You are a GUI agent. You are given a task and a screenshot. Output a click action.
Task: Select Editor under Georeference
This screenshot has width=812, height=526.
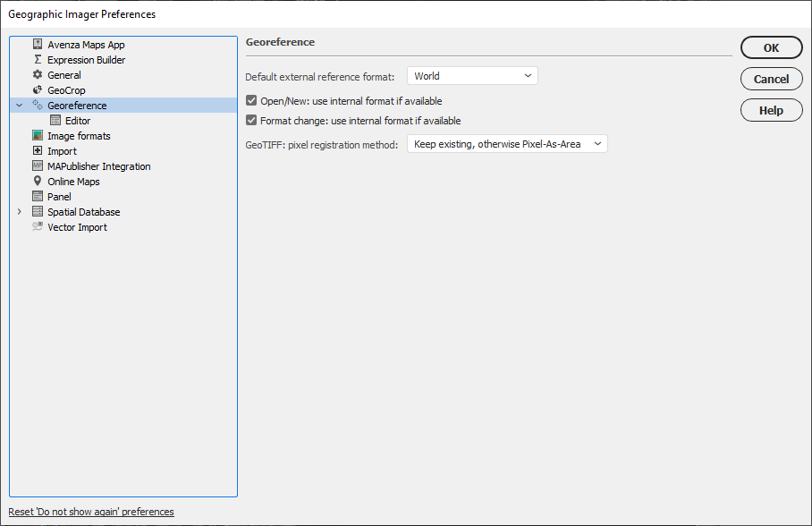click(x=78, y=121)
